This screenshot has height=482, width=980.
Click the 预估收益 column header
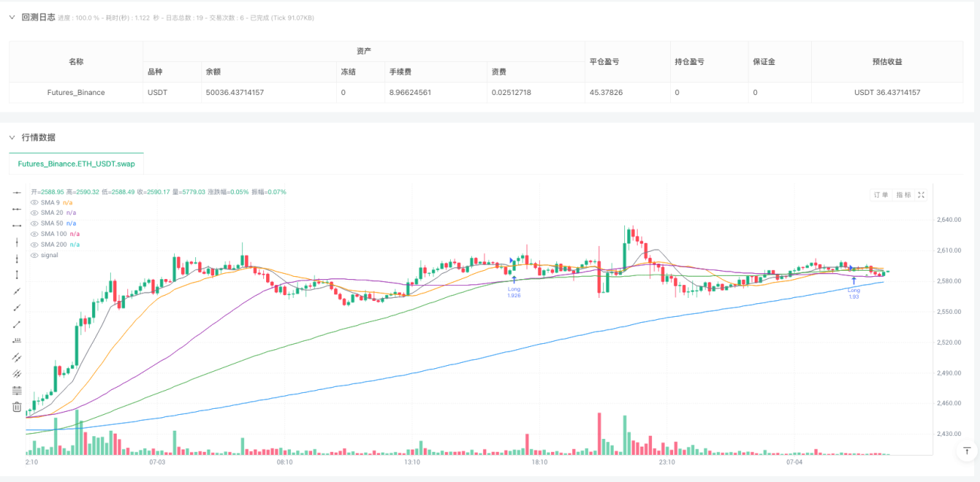(x=887, y=62)
